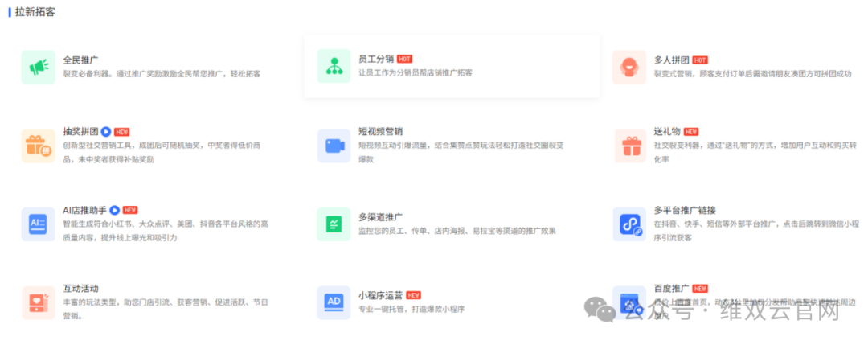
Task: Select the 多人拼团 red avatar icon
Action: coord(628,67)
